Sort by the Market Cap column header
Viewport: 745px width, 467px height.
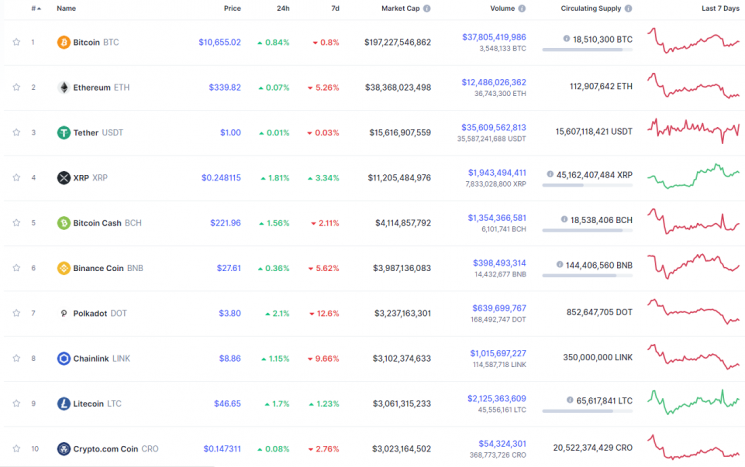pos(401,9)
